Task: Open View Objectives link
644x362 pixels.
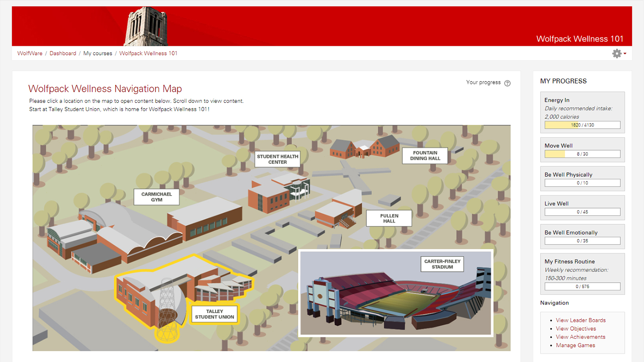Action: pyautogui.click(x=576, y=329)
